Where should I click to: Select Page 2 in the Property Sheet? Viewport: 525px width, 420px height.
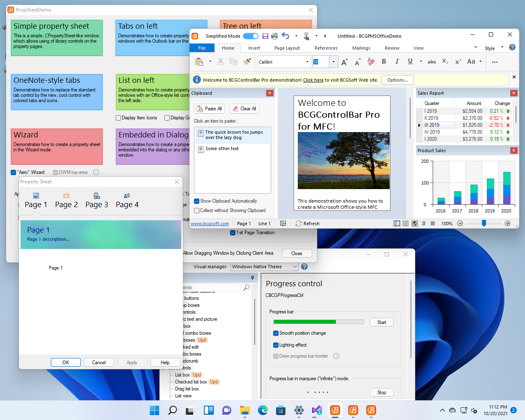pos(66,200)
